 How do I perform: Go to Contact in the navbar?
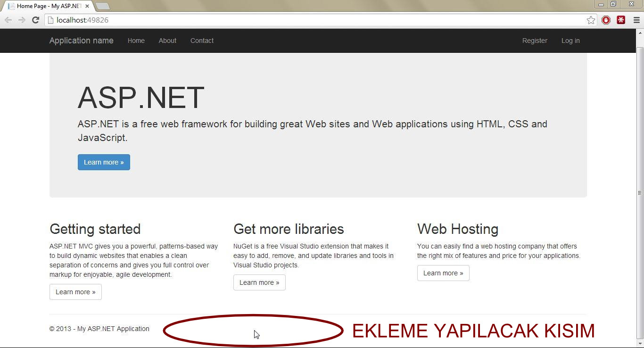[x=202, y=41]
